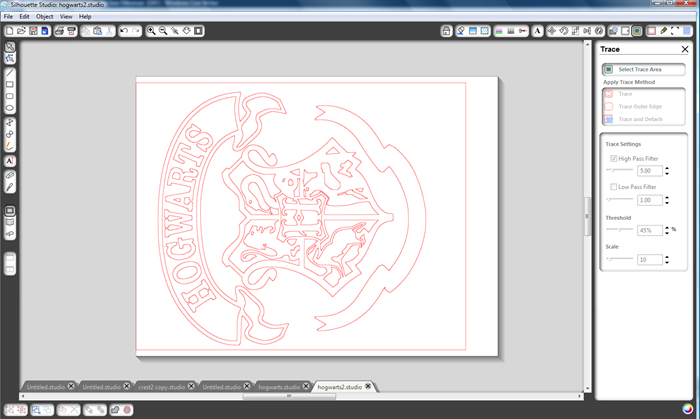Toggle the High Pass Filter checkbox
Viewport: 700px width, 419px height.
[613, 158]
